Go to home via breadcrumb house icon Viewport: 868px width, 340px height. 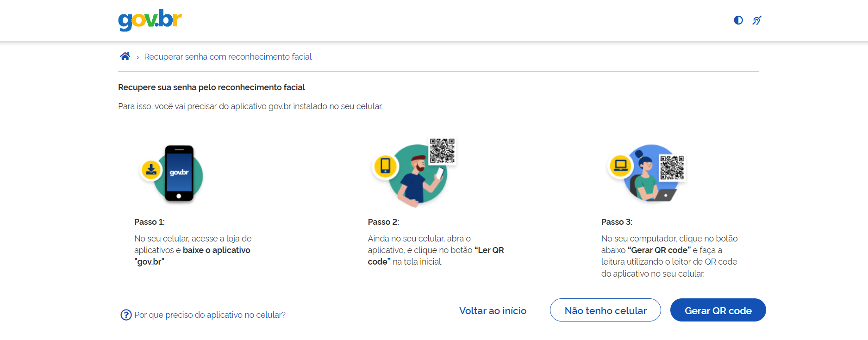[125, 56]
